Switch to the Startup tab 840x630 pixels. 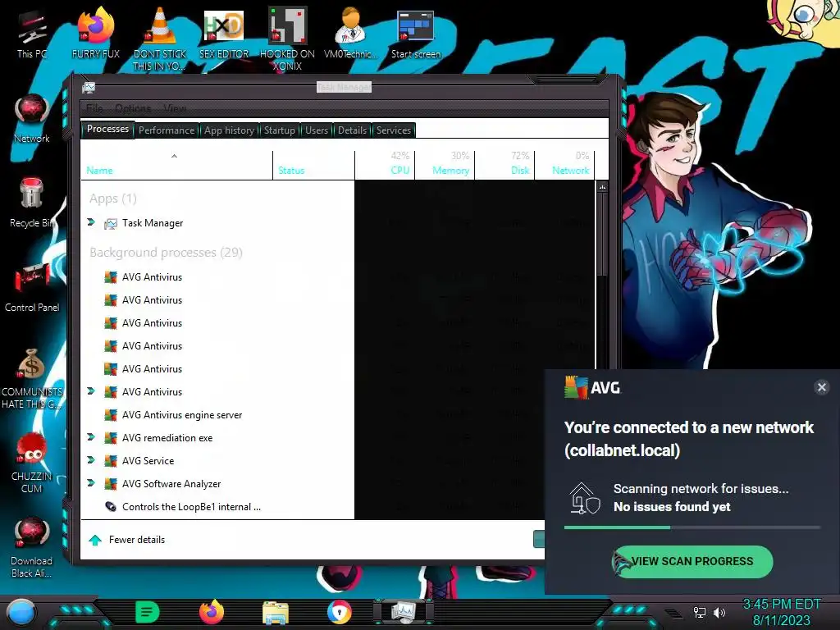coord(279,130)
